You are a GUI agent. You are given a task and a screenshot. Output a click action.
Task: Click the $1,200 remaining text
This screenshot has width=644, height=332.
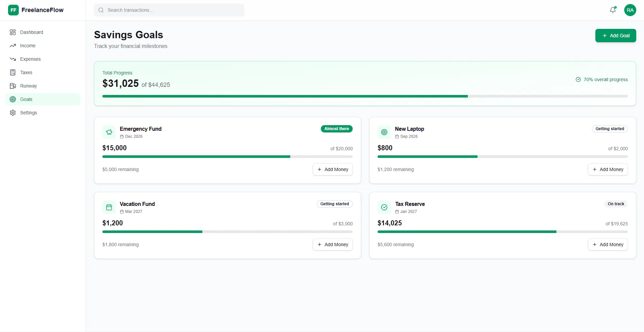click(396, 169)
